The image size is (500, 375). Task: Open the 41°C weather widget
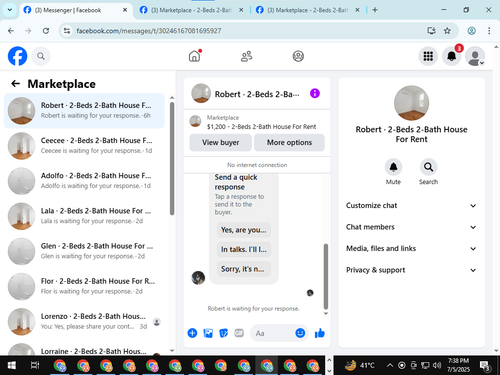360,365
